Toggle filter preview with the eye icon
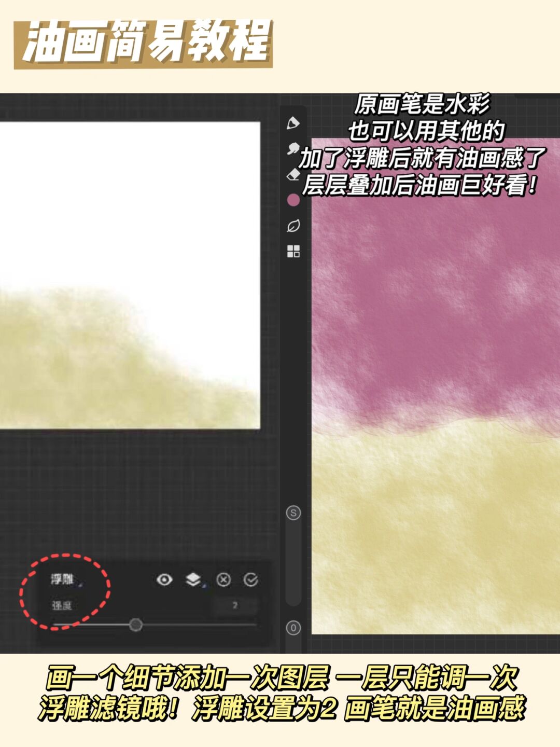560x747 pixels. [164, 579]
